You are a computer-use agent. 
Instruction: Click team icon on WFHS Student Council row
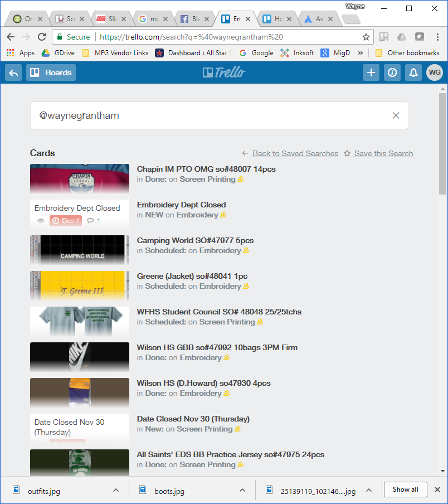coord(260,322)
